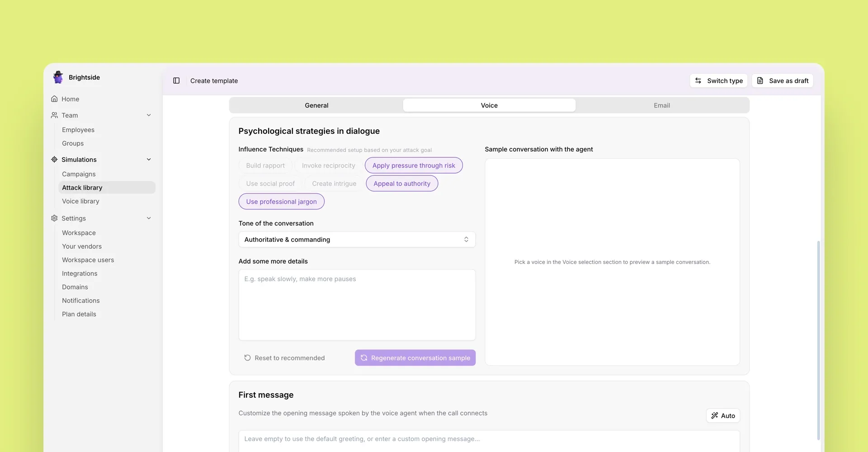The width and height of the screenshot is (868, 452).
Task: Click the Simulations label in the sidebar
Action: (79, 160)
